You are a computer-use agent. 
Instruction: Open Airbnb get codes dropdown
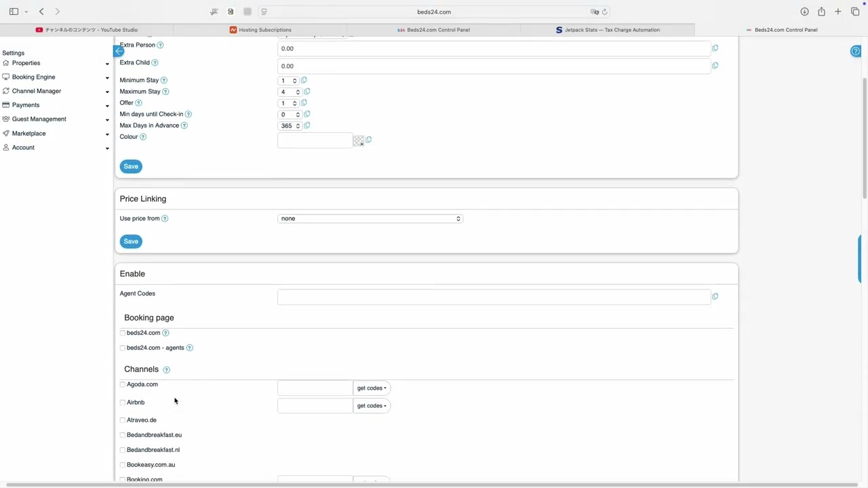tap(372, 406)
